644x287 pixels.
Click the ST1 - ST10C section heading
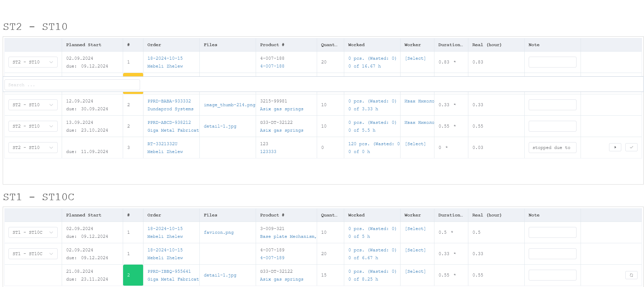tap(39, 197)
